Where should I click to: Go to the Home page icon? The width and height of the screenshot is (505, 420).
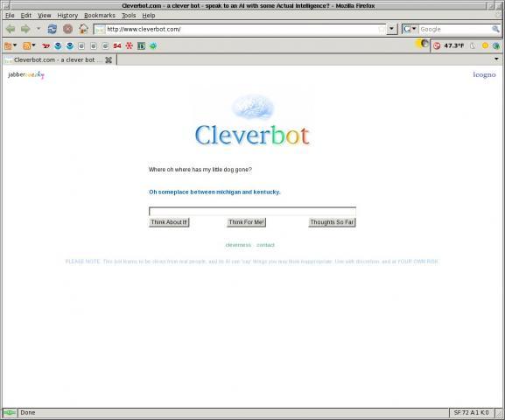click(x=83, y=29)
